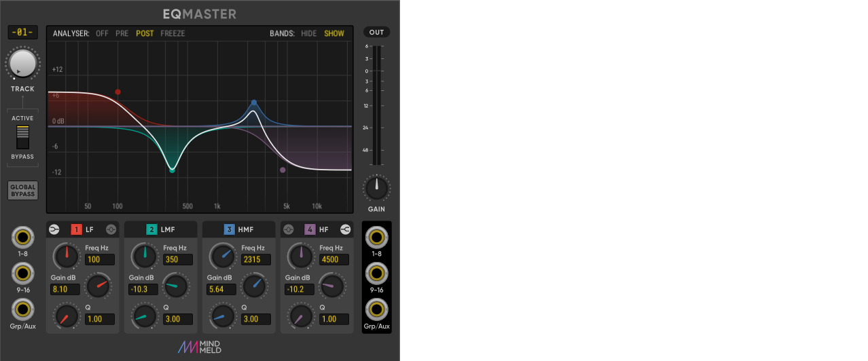This screenshot has height=361, width=868.
Task: Click the 9-16 output jack
Action: [376, 274]
